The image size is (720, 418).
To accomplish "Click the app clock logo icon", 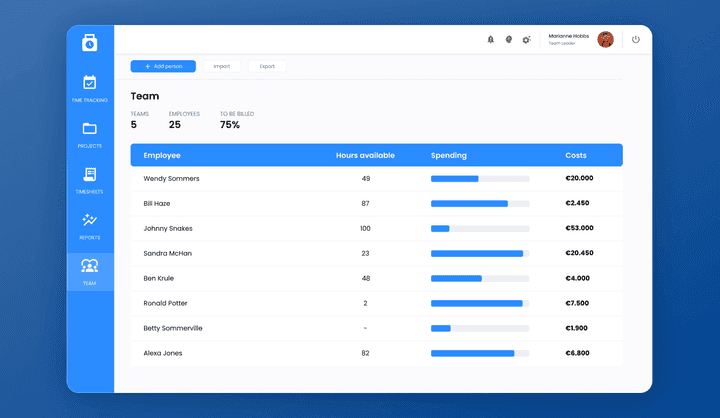I will tap(90, 43).
